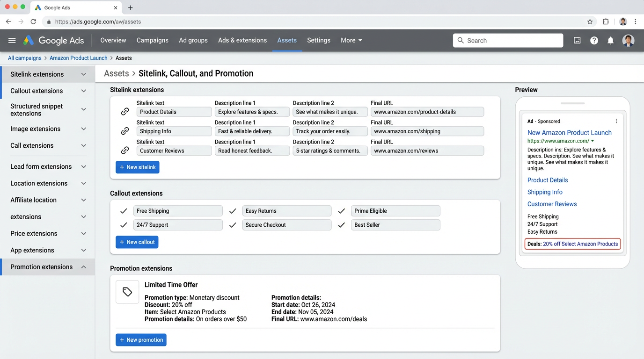Click the New sitelink button
The width and height of the screenshot is (644, 359).
tap(137, 167)
